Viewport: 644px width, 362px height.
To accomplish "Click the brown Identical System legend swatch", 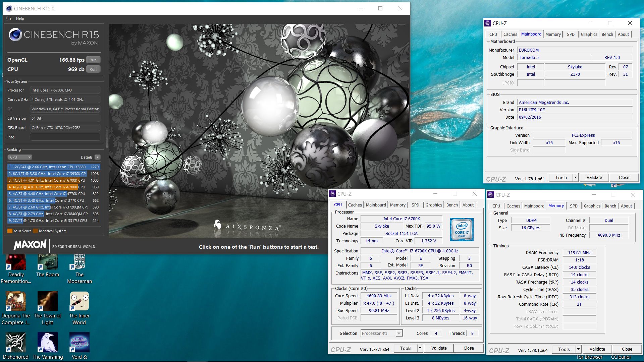I will pyautogui.click(x=36, y=231).
